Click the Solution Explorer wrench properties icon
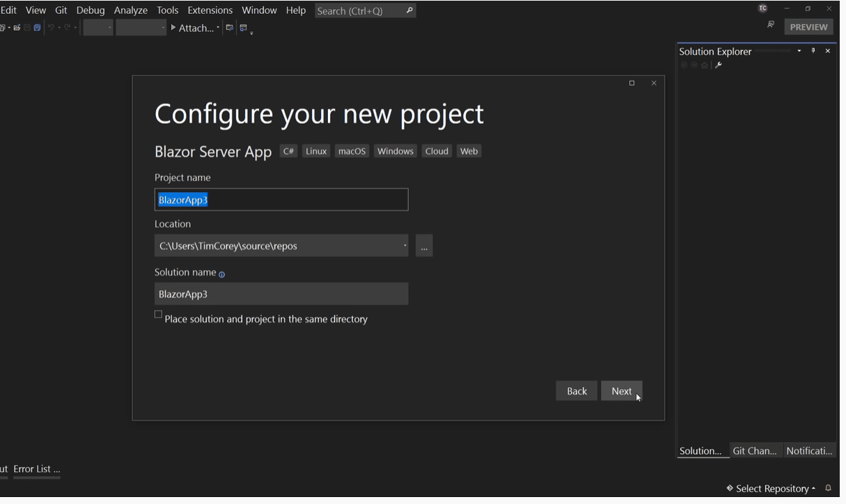The image size is (846, 504). (719, 65)
